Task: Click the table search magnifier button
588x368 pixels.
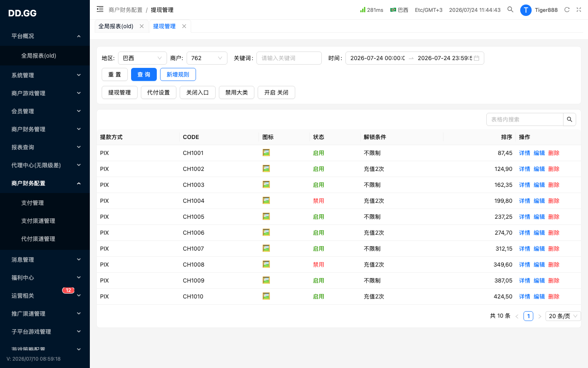Action: 570,119
